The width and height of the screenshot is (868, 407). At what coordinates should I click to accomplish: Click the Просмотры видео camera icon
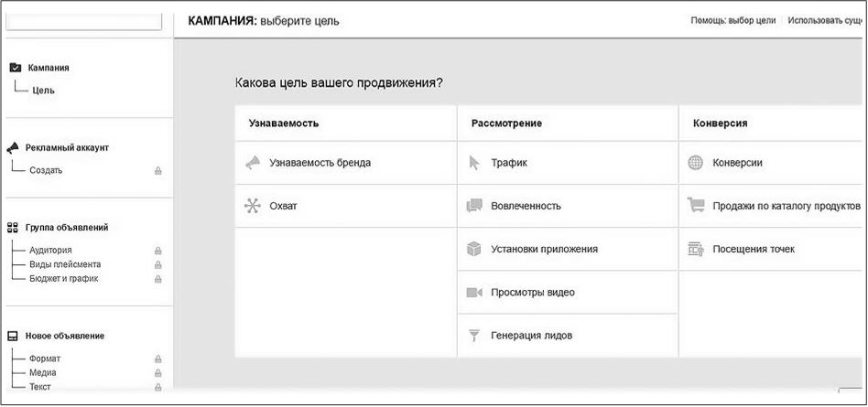(474, 293)
